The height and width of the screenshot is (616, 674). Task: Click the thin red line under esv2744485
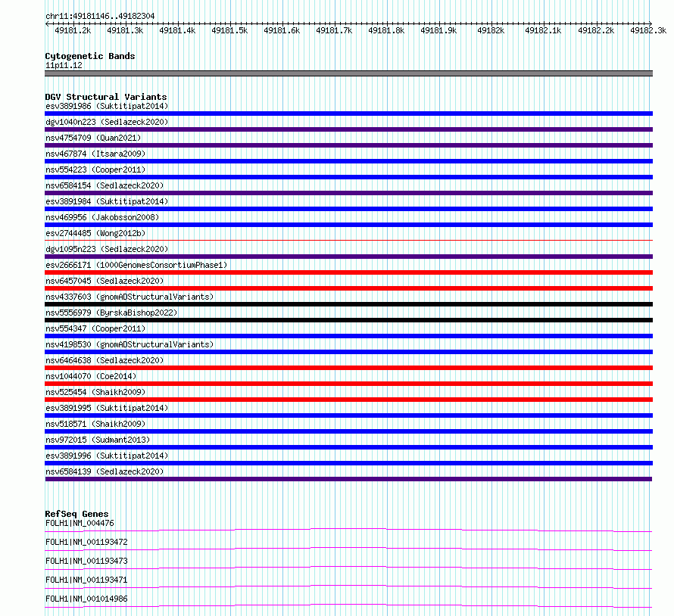tap(348, 241)
